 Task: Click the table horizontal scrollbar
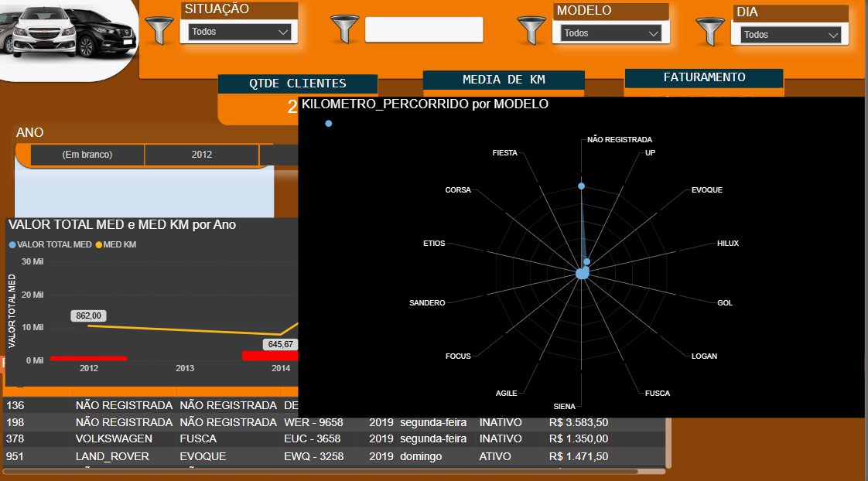(x=320, y=472)
